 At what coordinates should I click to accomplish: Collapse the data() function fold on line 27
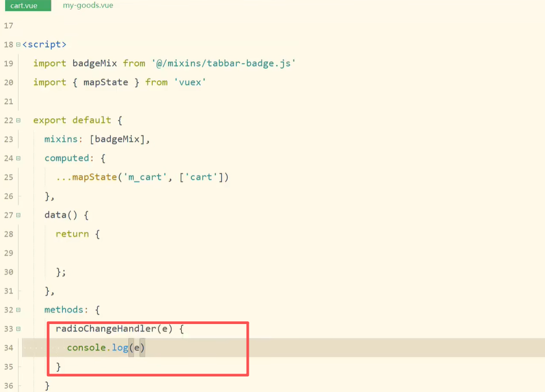tap(18, 215)
